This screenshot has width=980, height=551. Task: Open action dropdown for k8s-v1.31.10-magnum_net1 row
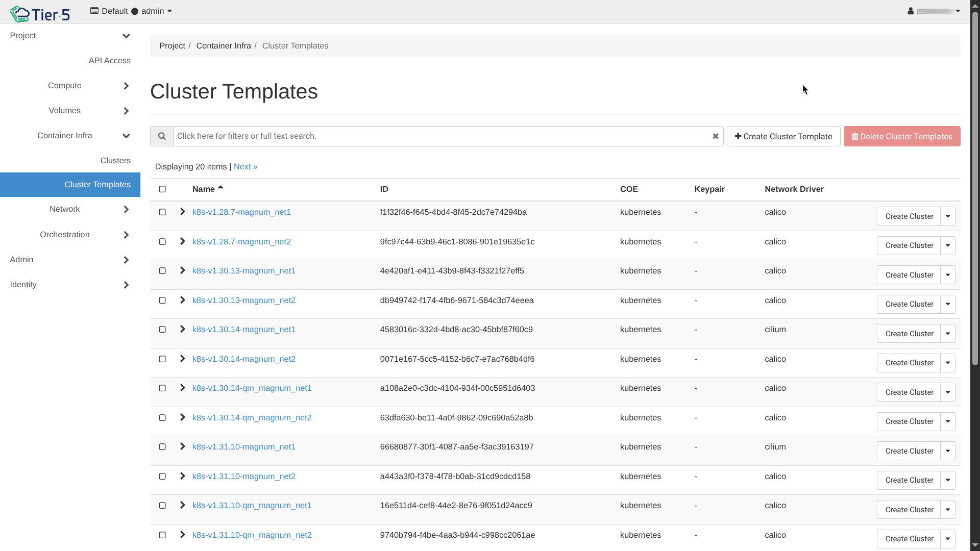pos(948,451)
